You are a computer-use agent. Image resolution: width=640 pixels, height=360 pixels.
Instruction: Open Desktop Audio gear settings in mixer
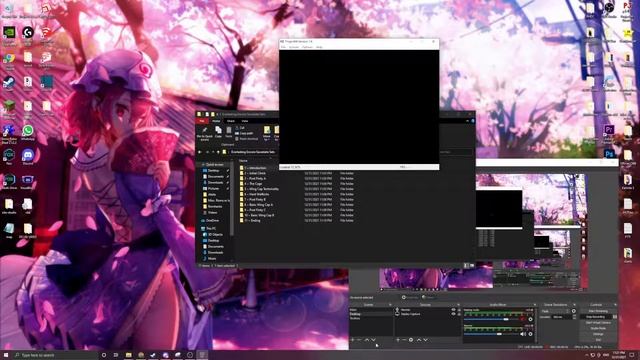pyautogui.click(x=530, y=319)
